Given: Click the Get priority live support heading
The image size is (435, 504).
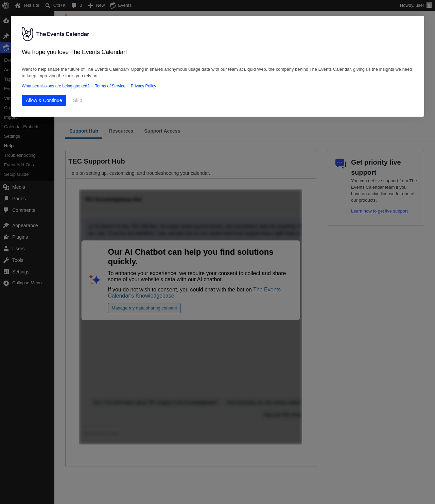Looking at the screenshot, I should pos(376,167).
